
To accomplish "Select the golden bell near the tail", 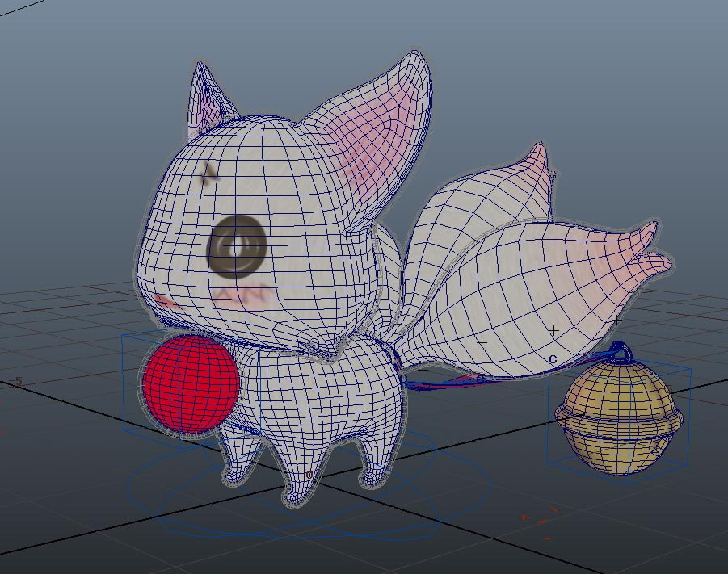I will (621, 419).
